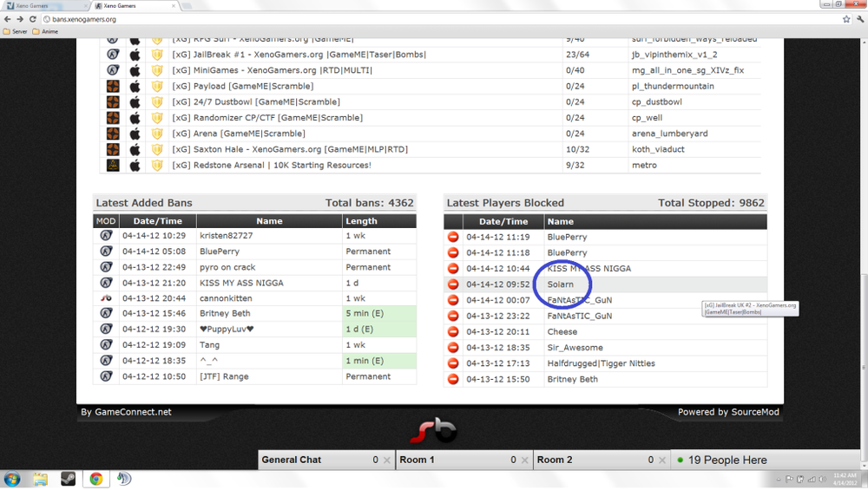Open the Halfdrugged|Tigger Nitties blocked entry
Screen dimensions: 868x490
coord(606,363)
